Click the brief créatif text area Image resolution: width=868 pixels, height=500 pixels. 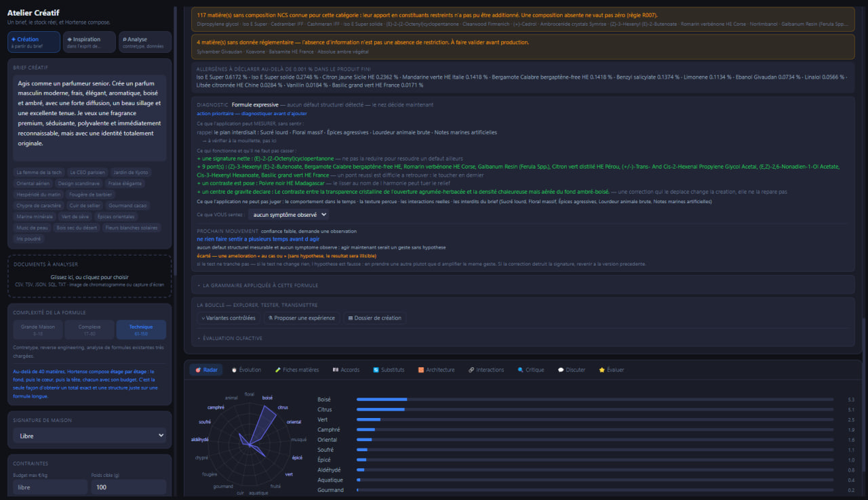click(90, 118)
